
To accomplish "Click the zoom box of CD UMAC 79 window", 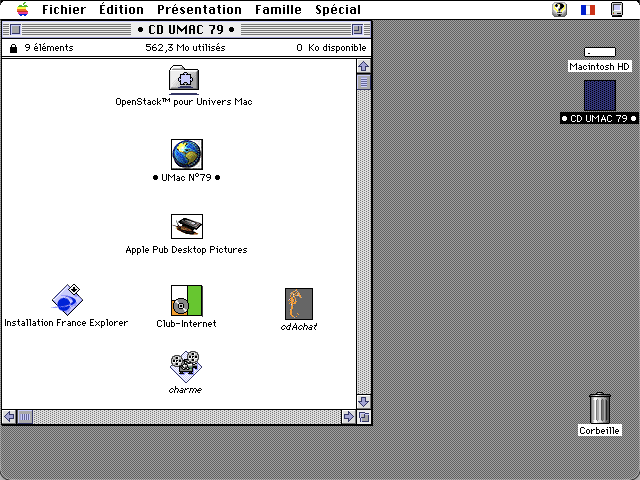I will 357,29.
